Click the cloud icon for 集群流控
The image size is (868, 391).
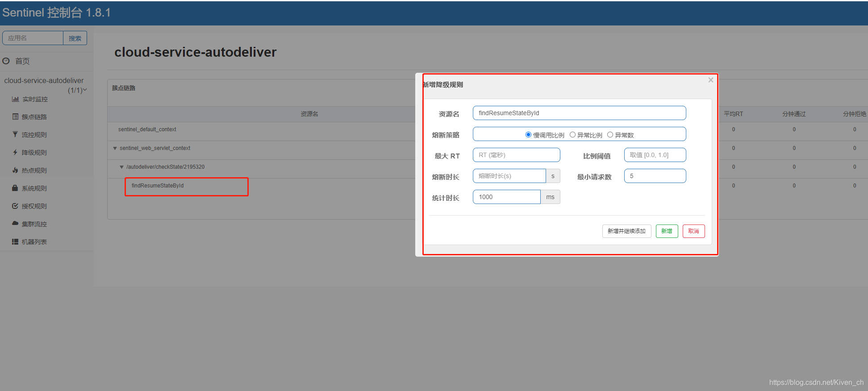[x=15, y=223]
